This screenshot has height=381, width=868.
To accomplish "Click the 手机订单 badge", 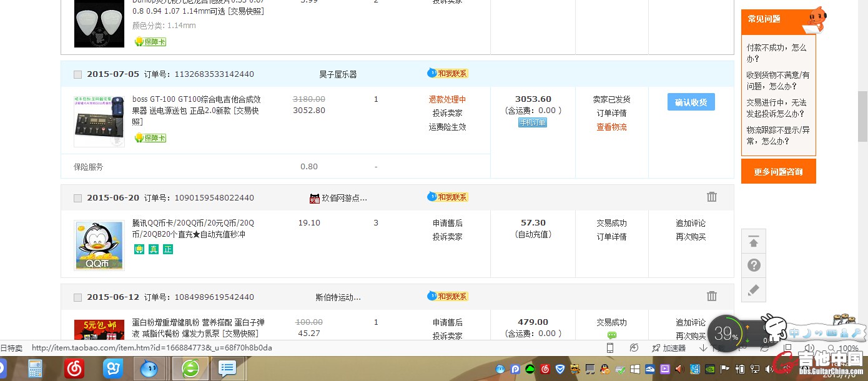I will point(533,123).
